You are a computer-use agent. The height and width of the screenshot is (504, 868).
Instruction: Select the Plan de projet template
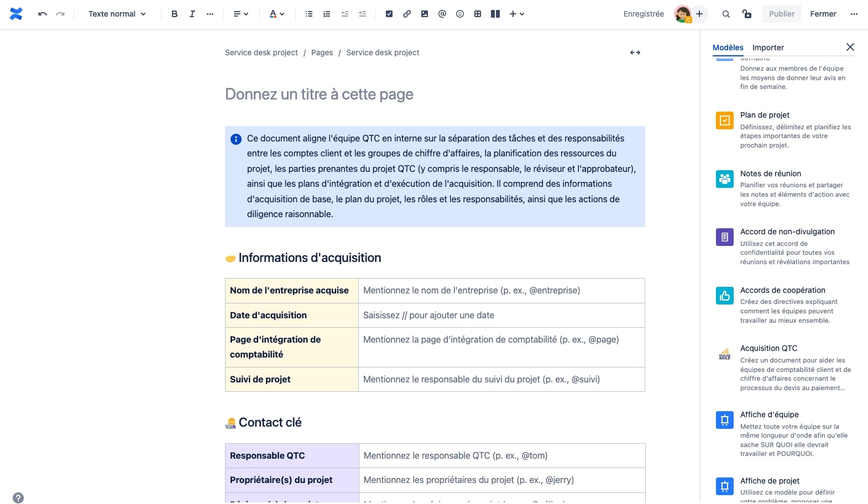pos(785,130)
